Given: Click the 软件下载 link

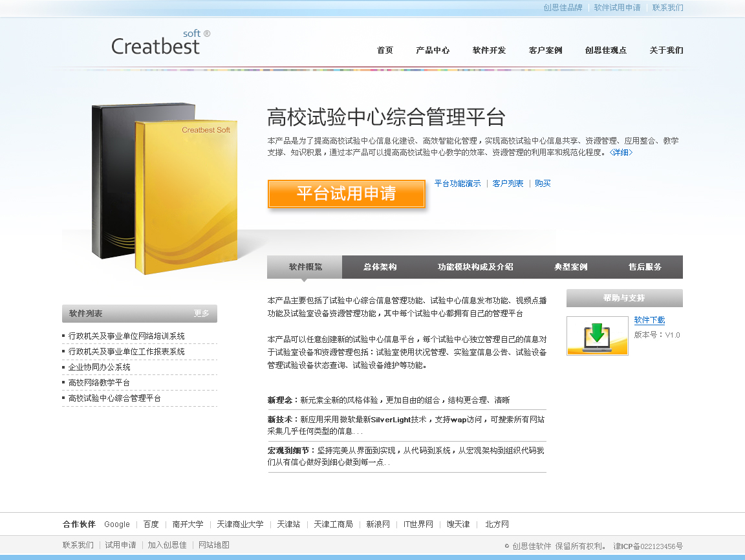Looking at the screenshot, I should 649,320.
